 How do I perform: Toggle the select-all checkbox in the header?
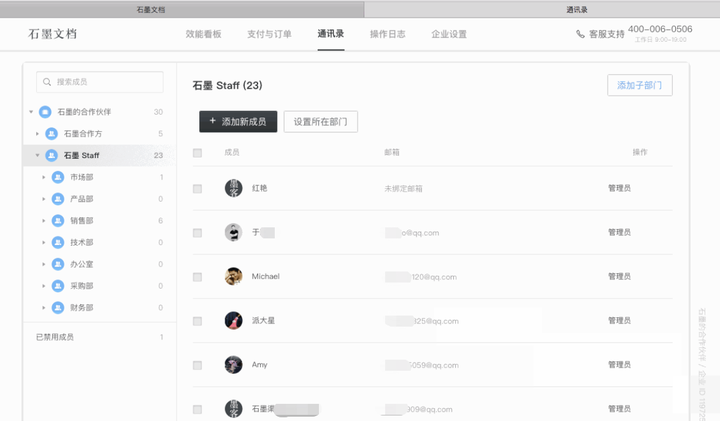tap(197, 153)
